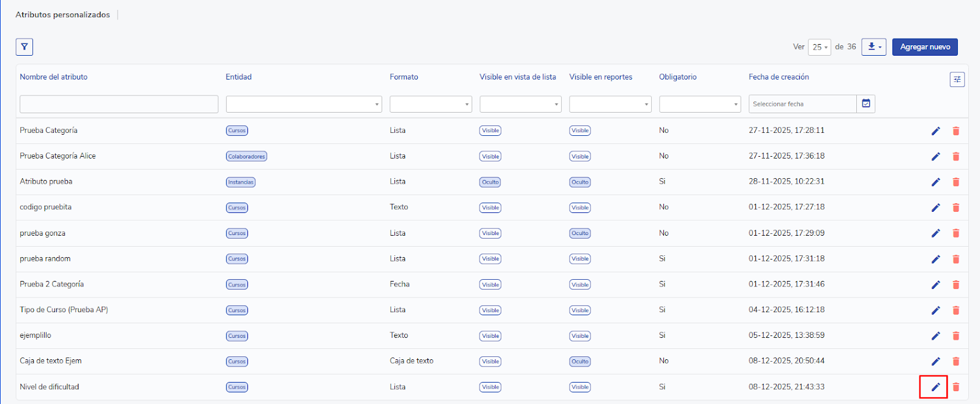Open Visible en vista de lista filter
The image size is (980, 404).
click(520, 104)
